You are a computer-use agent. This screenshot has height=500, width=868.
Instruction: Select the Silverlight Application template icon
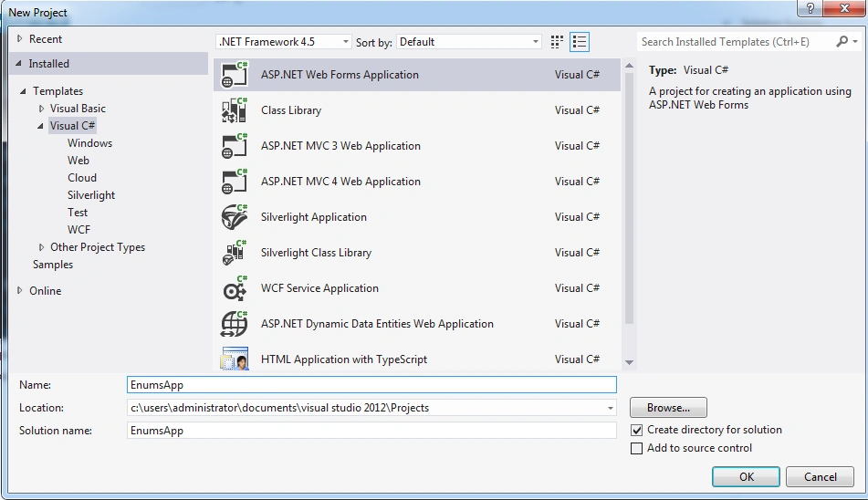(235, 217)
